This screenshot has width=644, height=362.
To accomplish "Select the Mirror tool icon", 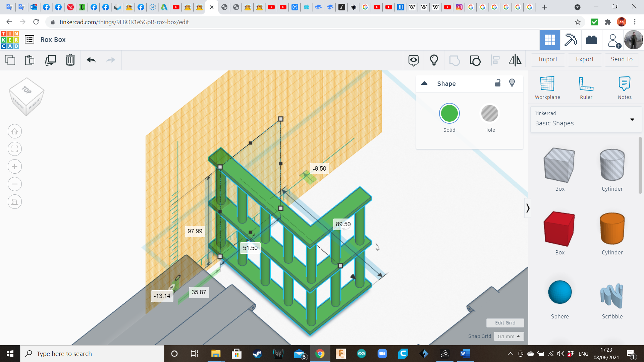I will pos(515,60).
